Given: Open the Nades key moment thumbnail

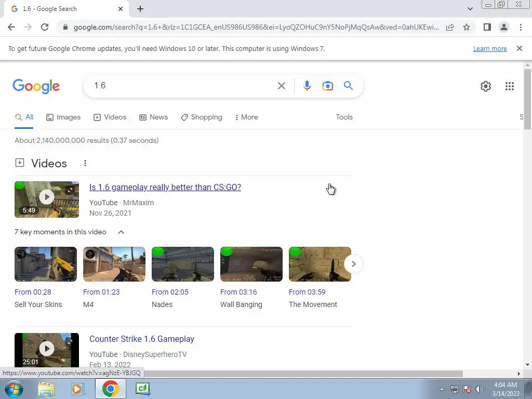Looking at the screenshot, I should [182, 264].
